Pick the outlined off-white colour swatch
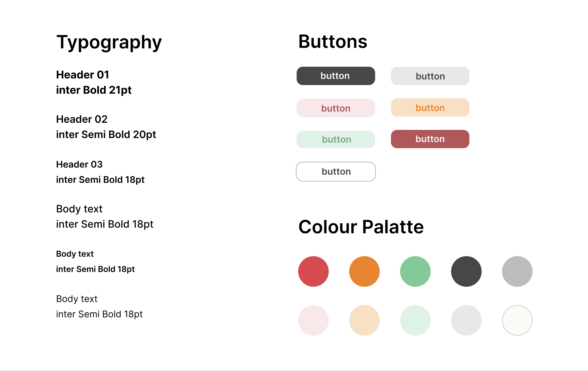 (x=517, y=320)
